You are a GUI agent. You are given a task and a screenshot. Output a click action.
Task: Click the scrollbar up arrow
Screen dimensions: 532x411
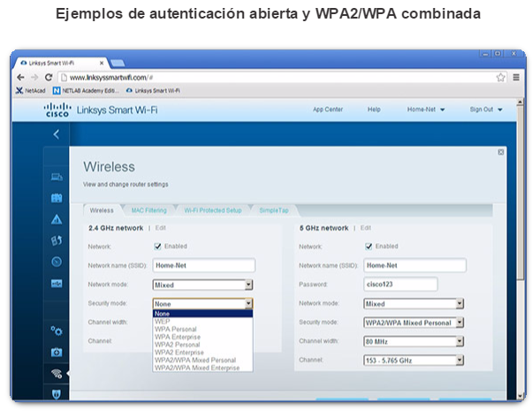520,102
